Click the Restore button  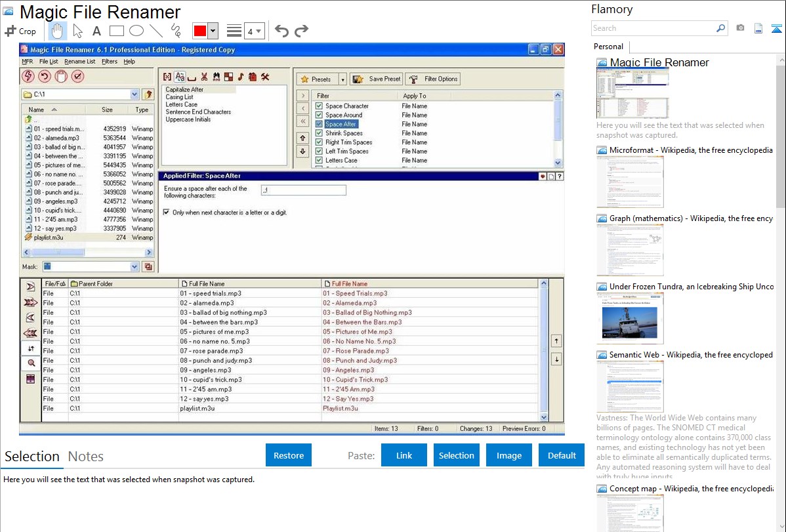coord(289,455)
